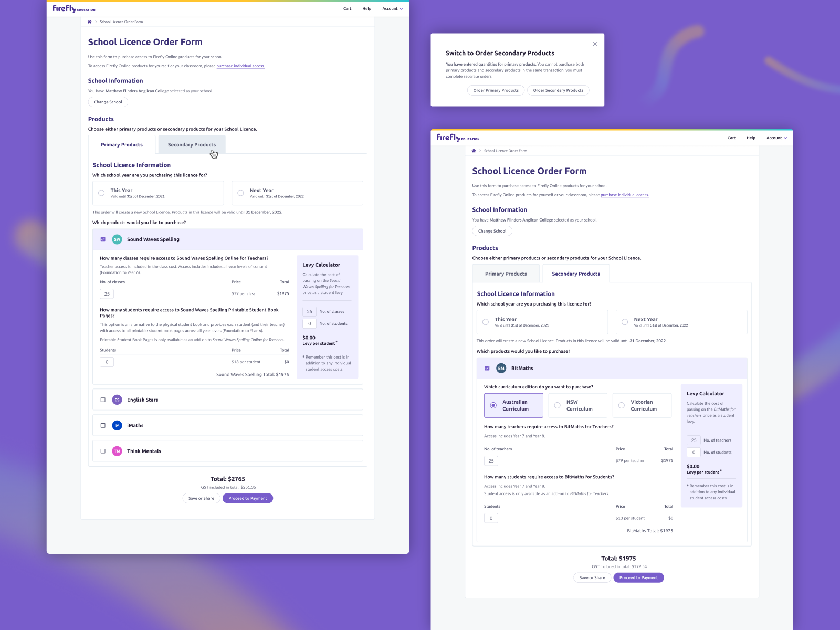
Task: Click Proceed to Payment in left window
Action: click(248, 498)
